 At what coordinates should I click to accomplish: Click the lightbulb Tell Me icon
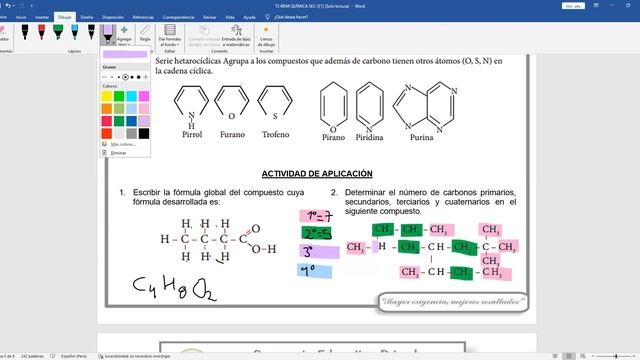click(x=267, y=17)
